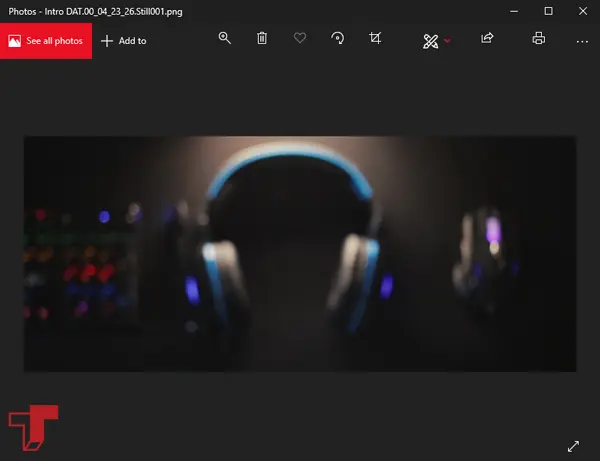Print the photo with the printer icon

[x=539, y=39]
